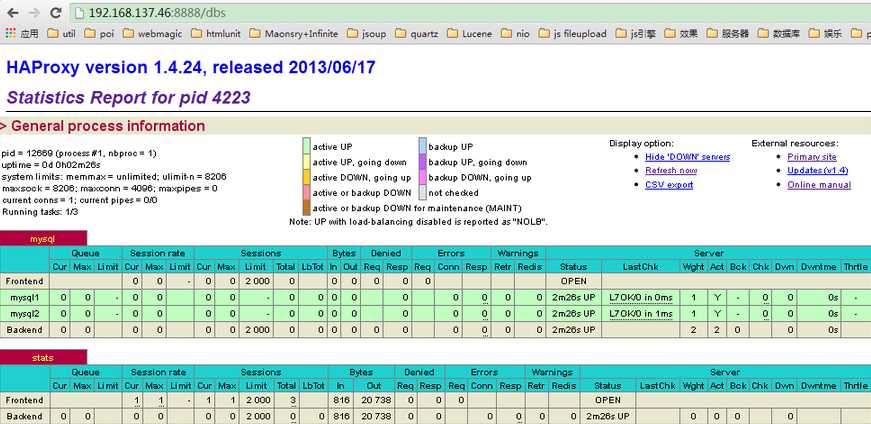Click the '2m26s UP' status of mysql2
This screenshot has height=424, width=871.
pos(574,313)
